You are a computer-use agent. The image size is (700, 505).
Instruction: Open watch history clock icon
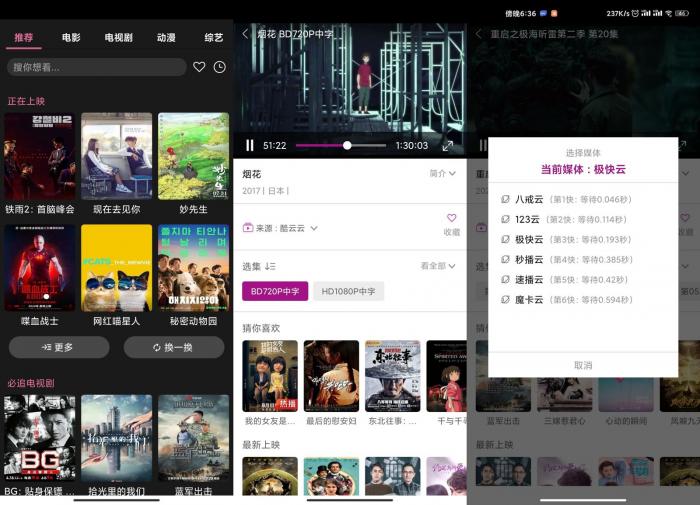(x=219, y=67)
